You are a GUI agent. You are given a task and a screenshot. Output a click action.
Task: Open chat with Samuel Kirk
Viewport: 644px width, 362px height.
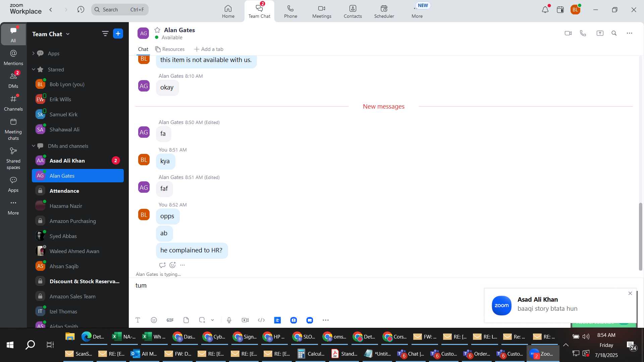[78, 114]
